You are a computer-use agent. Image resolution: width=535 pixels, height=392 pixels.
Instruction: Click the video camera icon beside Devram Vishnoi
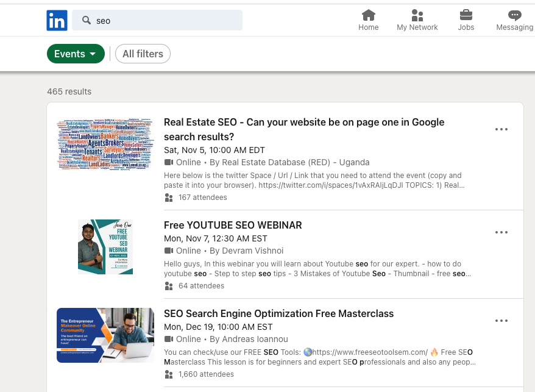click(x=169, y=251)
